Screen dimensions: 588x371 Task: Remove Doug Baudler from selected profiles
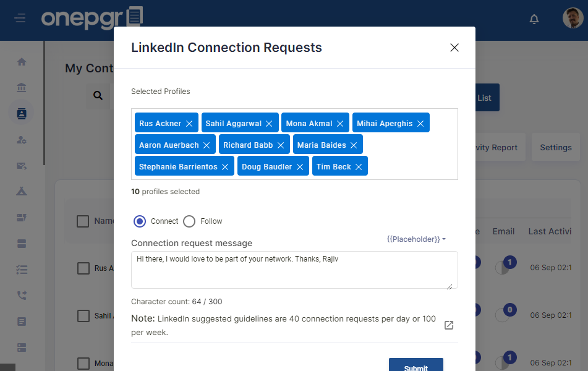(300, 167)
